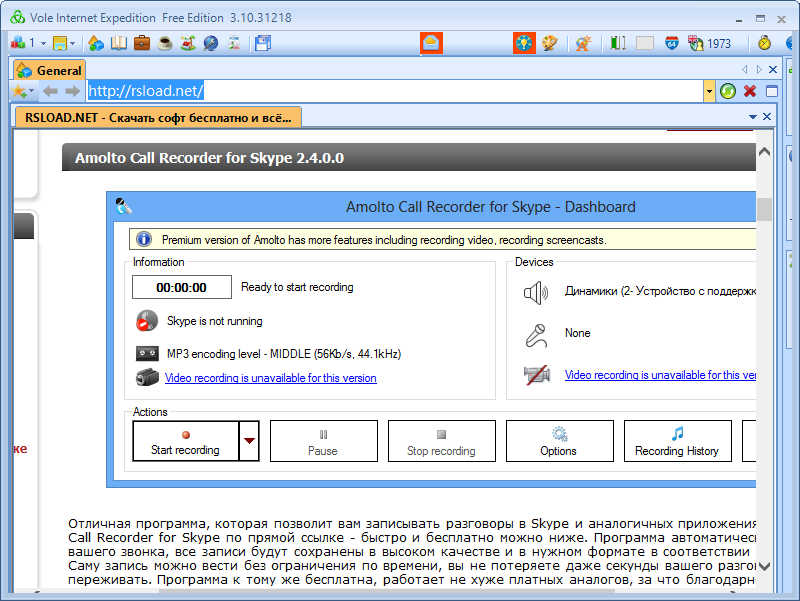Open the Start recording dropdown arrow
800x601 pixels.
click(250, 440)
